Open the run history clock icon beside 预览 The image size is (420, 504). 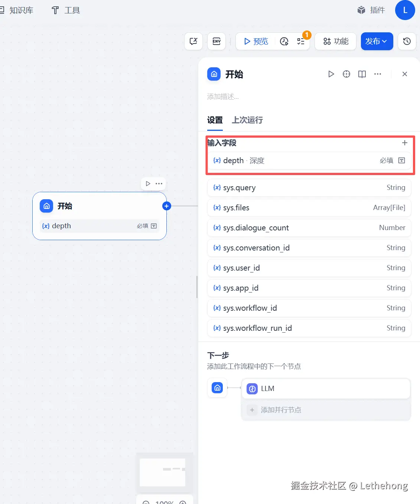point(284,41)
